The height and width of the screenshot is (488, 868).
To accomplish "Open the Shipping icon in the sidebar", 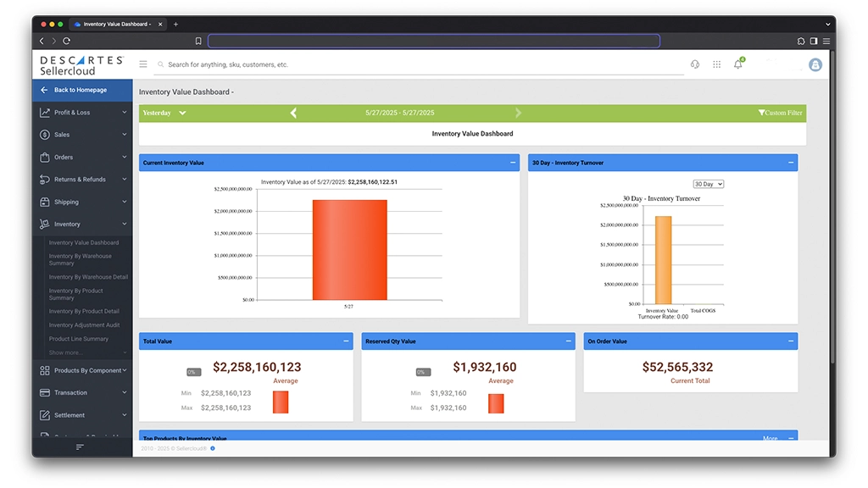I will tap(44, 202).
